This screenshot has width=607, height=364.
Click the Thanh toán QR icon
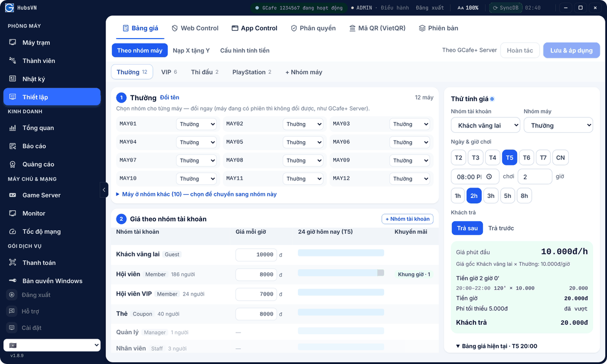[13, 263]
